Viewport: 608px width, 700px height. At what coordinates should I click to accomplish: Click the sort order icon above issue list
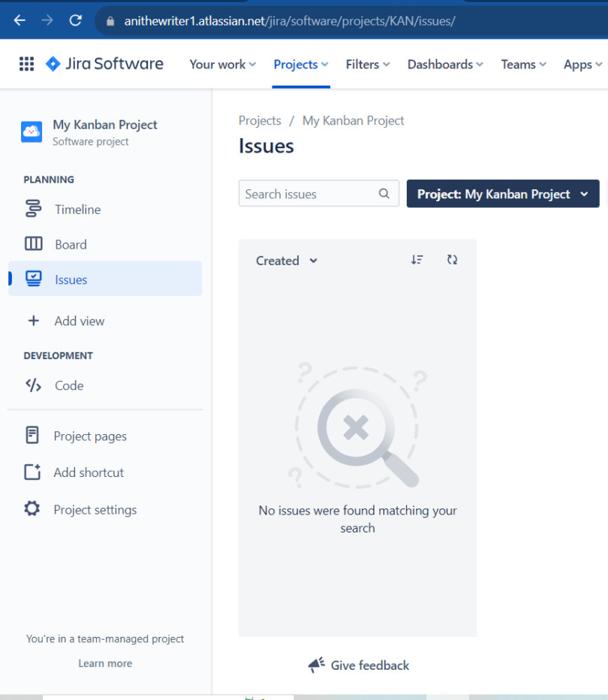(417, 259)
